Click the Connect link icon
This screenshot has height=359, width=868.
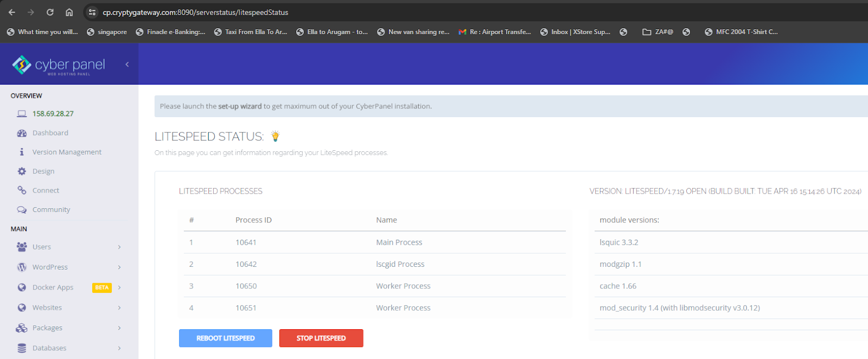pyautogui.click(x=22, y=190)
